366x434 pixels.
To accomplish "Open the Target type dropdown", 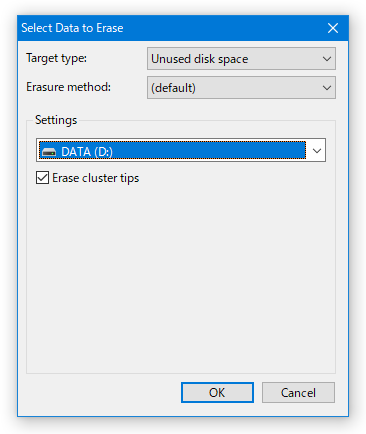I will 241,59.
